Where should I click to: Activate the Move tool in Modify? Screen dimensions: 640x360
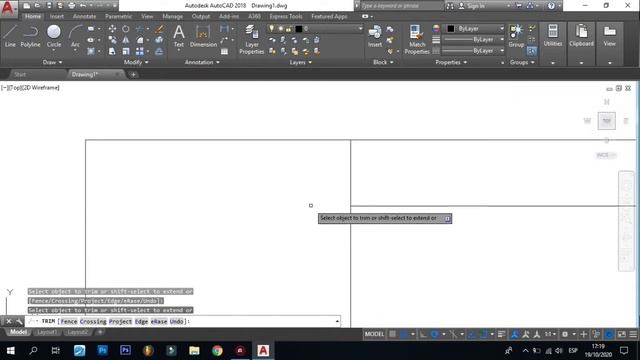click(x=112, y=29)
